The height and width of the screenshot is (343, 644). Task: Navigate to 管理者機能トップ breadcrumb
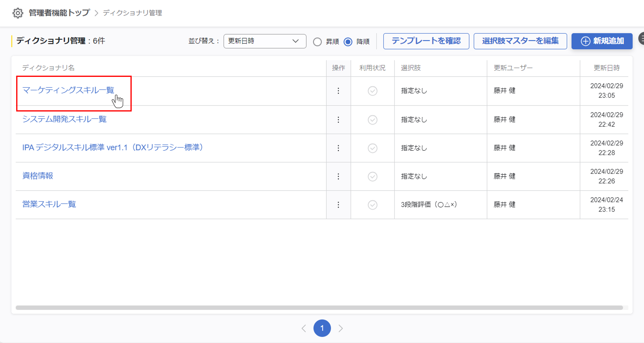[59, 13]
